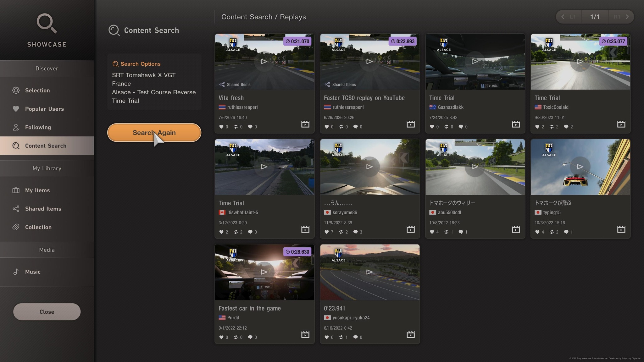Close the Showcase menu
This screenshot has height=362, width=644.
click(47, 312)
